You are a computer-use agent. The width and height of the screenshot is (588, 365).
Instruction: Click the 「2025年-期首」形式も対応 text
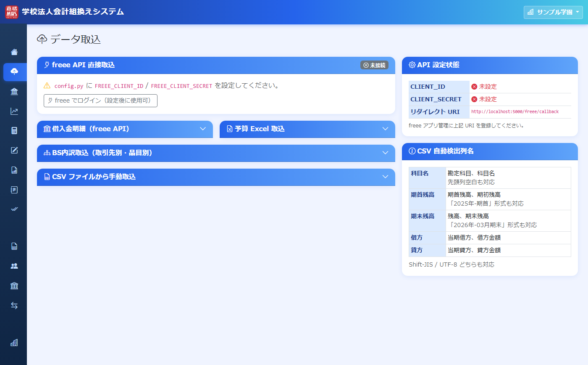click(486, 204)
